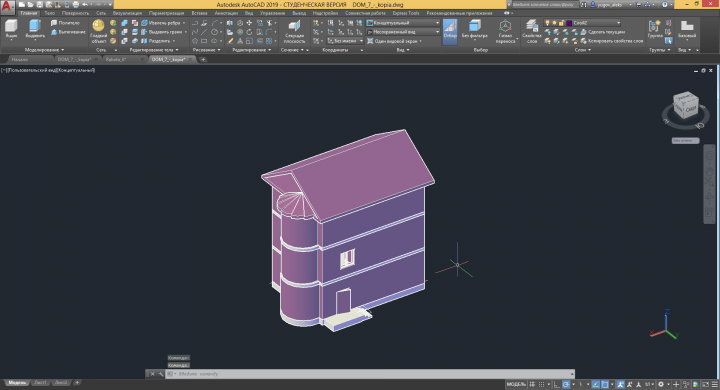Click the Rotate tool in Editing panel
This screenshot has height=390, width=720.
(249, 32)
